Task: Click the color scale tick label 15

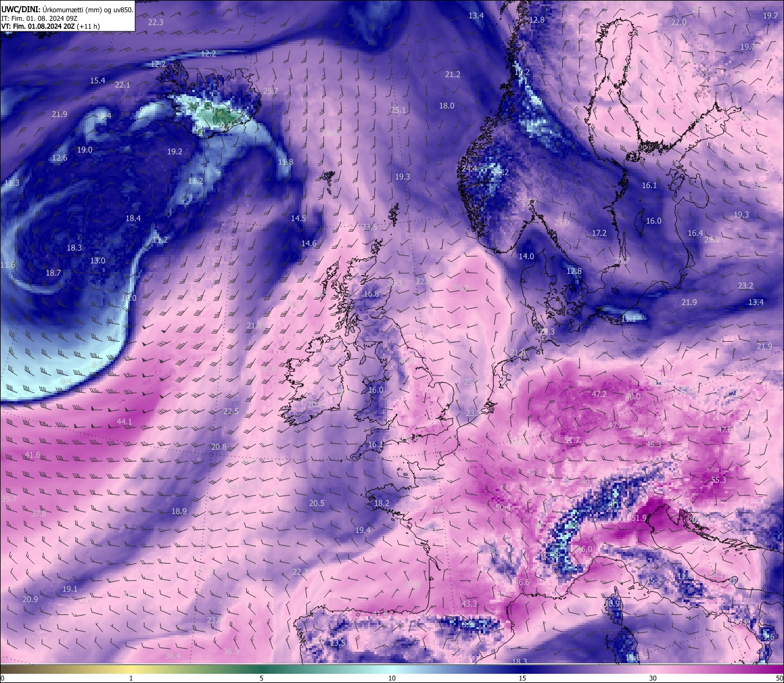Action: 522,678
